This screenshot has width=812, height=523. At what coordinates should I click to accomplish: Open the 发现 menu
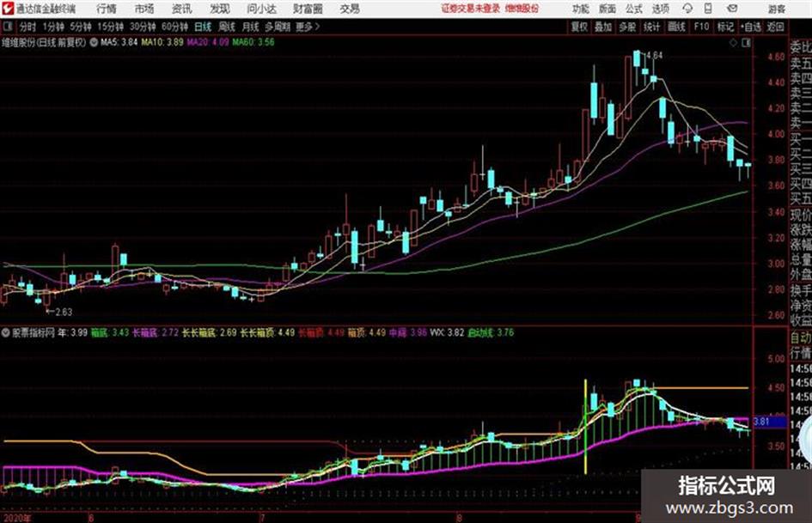[x=220, y=9]
